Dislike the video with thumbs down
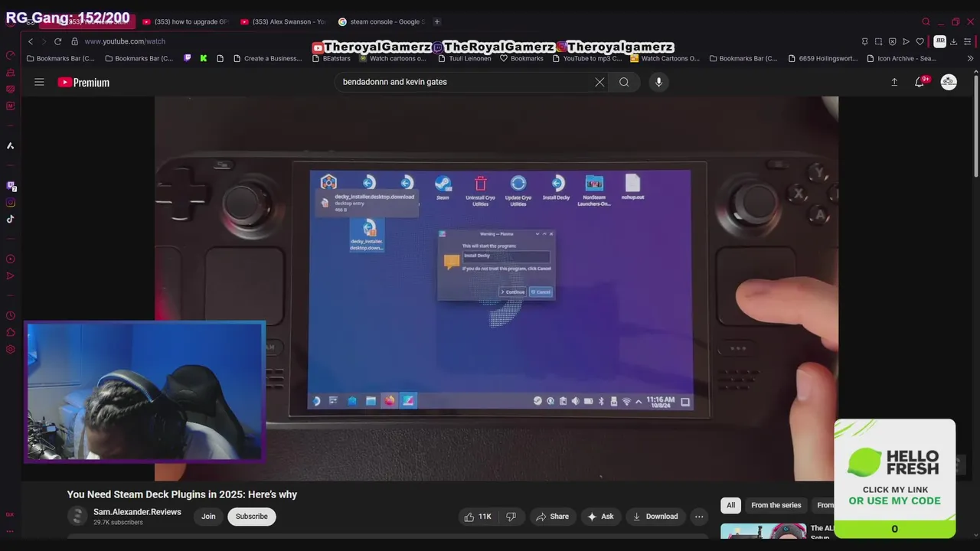The height and width of the screenshot is (551, 980). point(511,517)
